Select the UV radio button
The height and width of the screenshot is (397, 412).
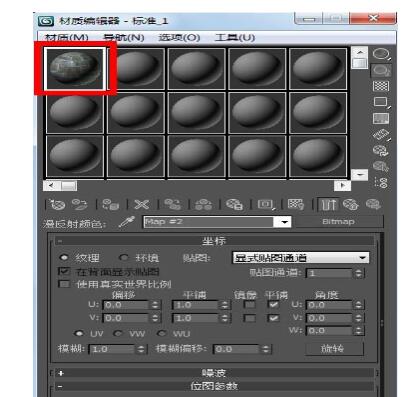79,333
